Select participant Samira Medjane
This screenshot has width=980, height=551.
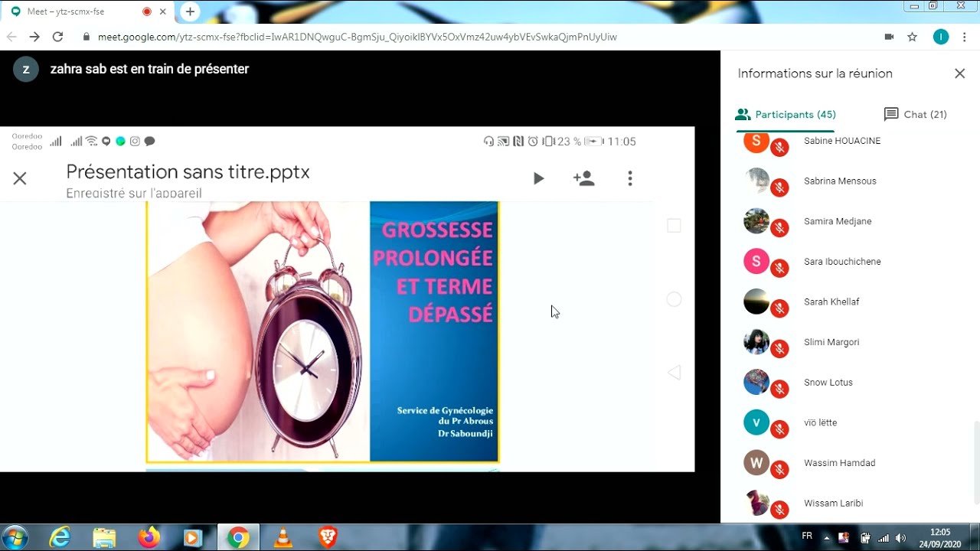[838, 221]
